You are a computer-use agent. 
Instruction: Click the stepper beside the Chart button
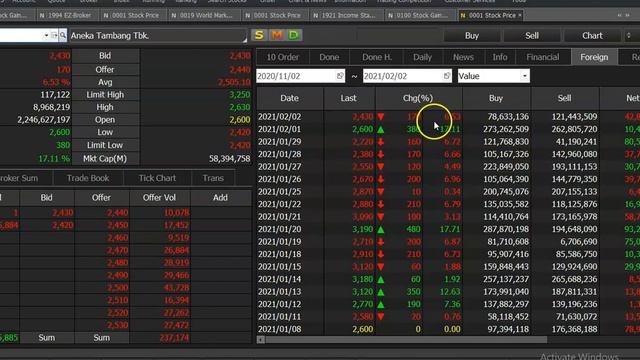click(x=629, y=36)
